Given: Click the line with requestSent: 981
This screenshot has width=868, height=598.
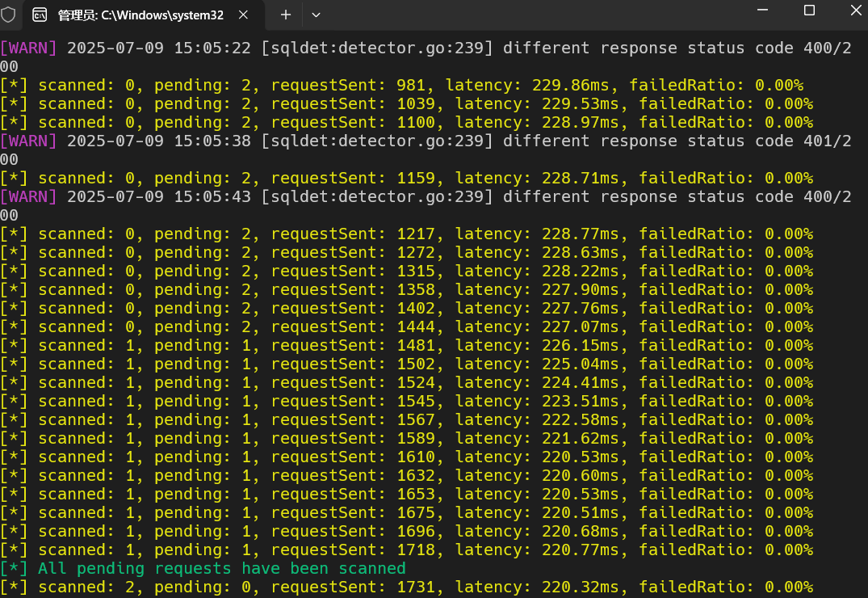Looking at the screenshot, I should coord(402,85).
